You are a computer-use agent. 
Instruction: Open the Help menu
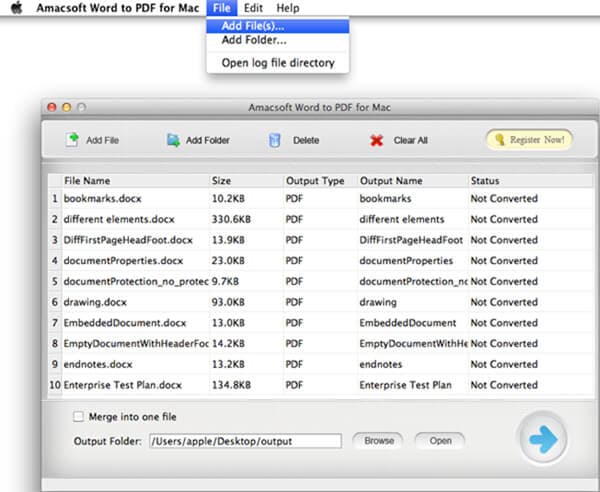pyautogui.click(x=288, y=8)
